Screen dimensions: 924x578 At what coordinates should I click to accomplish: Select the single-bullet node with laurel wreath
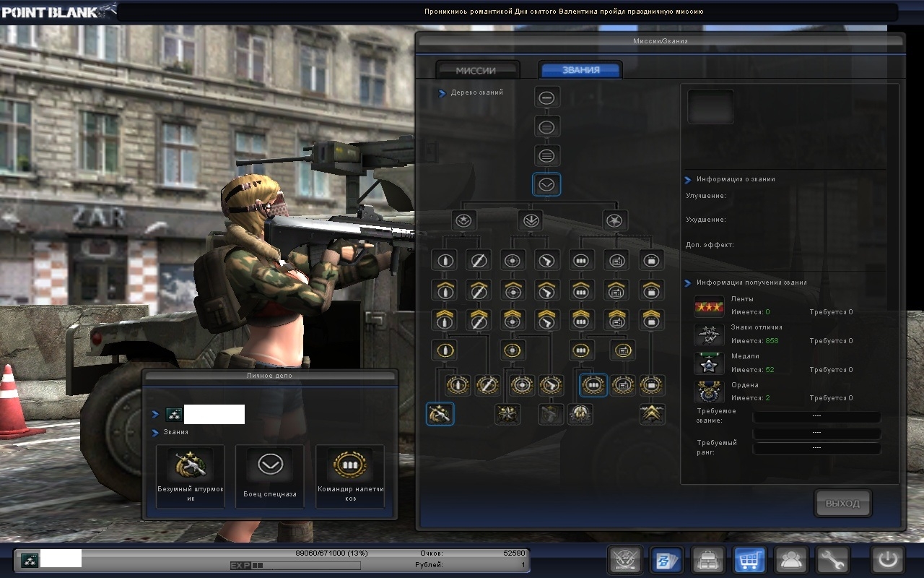[x=458, y=385]
